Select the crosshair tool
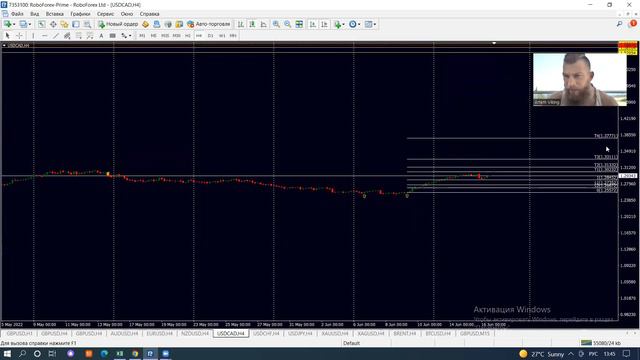 tap(19, 36)
